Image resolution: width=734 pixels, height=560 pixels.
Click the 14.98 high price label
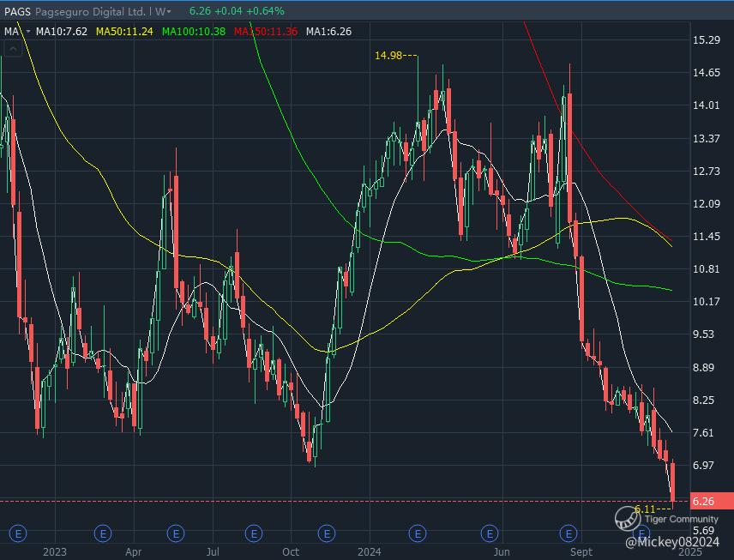click(x=388, y=57)
